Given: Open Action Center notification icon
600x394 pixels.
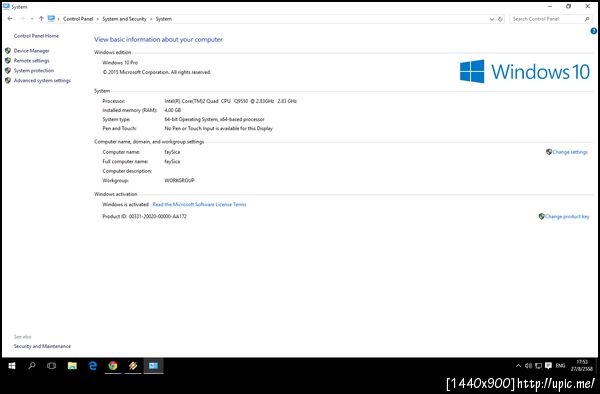Looking at the screenshot, I should (x=548, y=366).
